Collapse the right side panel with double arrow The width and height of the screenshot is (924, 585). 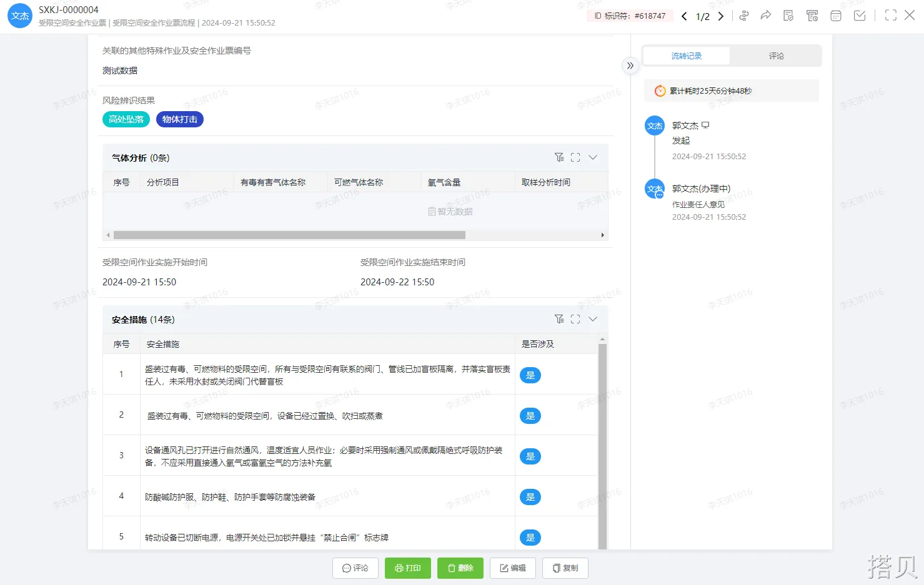click(630, 66)
